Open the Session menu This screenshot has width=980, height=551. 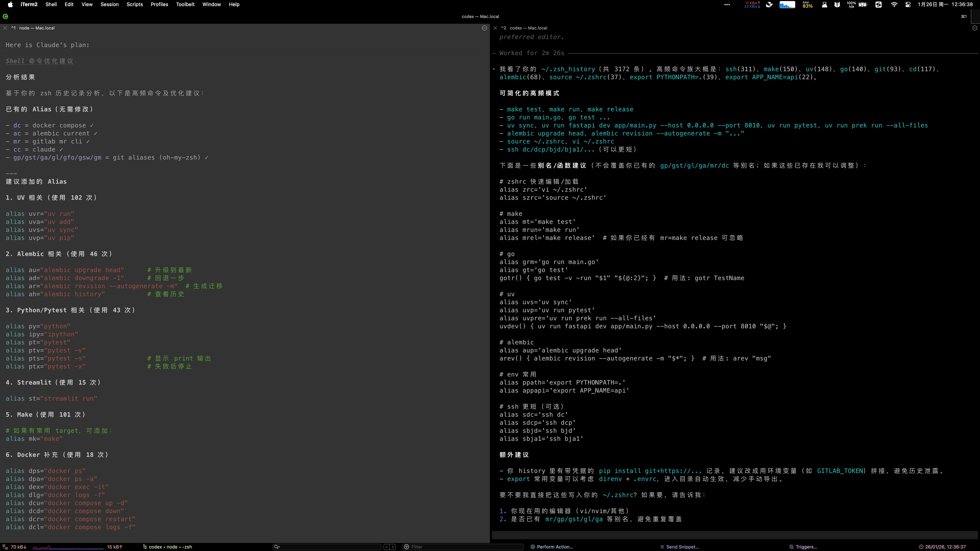tap(109, 5)
